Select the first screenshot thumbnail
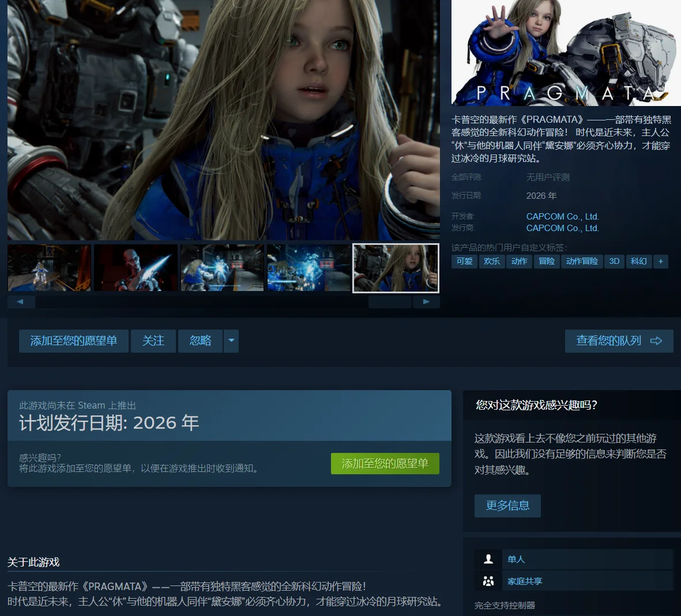 click(49, 268)
